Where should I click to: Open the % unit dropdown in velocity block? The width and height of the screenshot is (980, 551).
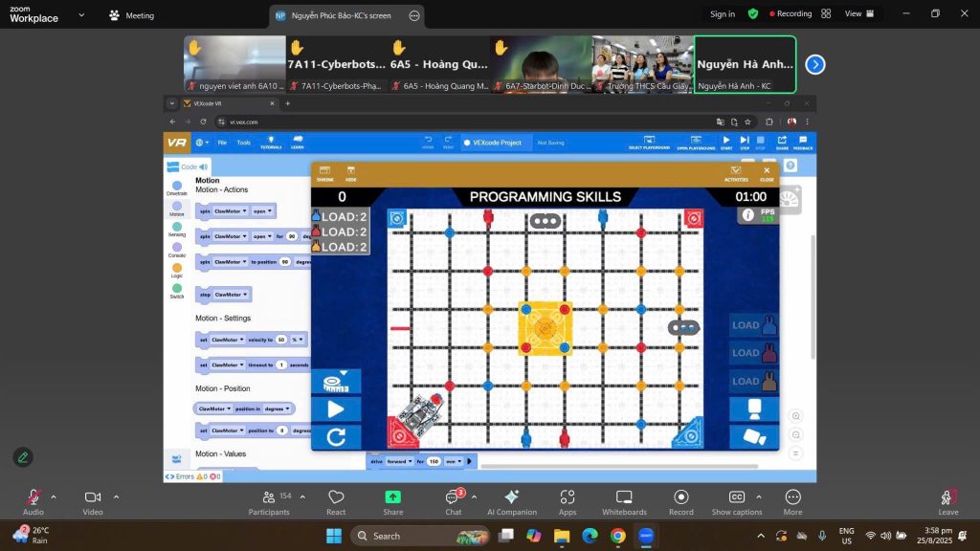click(298, 340)
